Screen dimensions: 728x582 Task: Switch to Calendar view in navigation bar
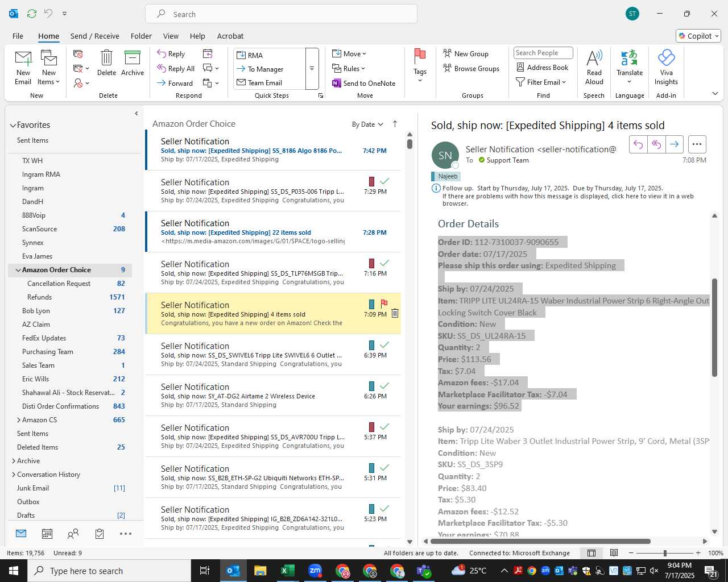pos(47,534)
